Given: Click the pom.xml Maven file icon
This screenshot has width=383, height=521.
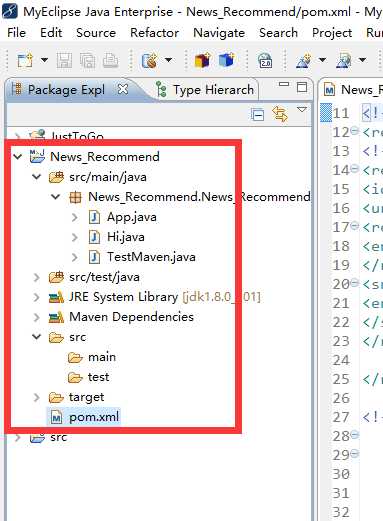Looking at the screenshot, I should [x=56, y=417].
